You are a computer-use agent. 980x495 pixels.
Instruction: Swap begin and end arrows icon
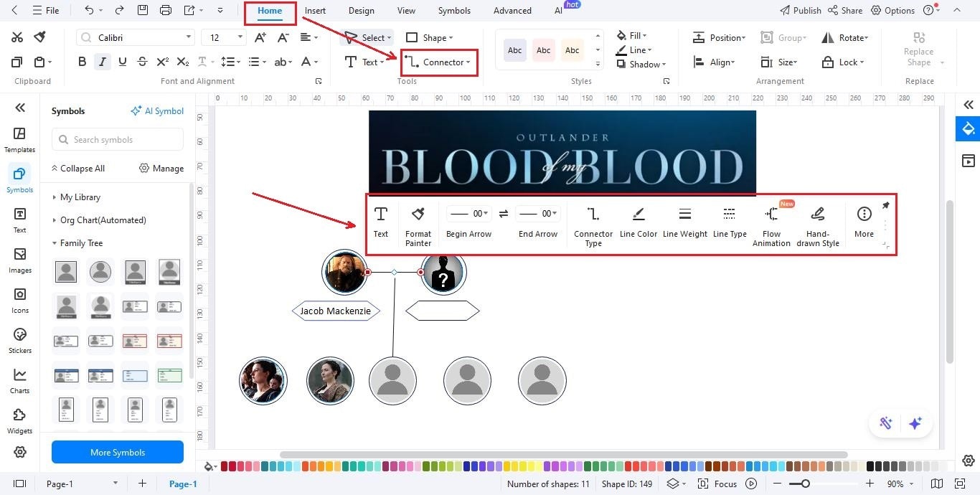504,213
